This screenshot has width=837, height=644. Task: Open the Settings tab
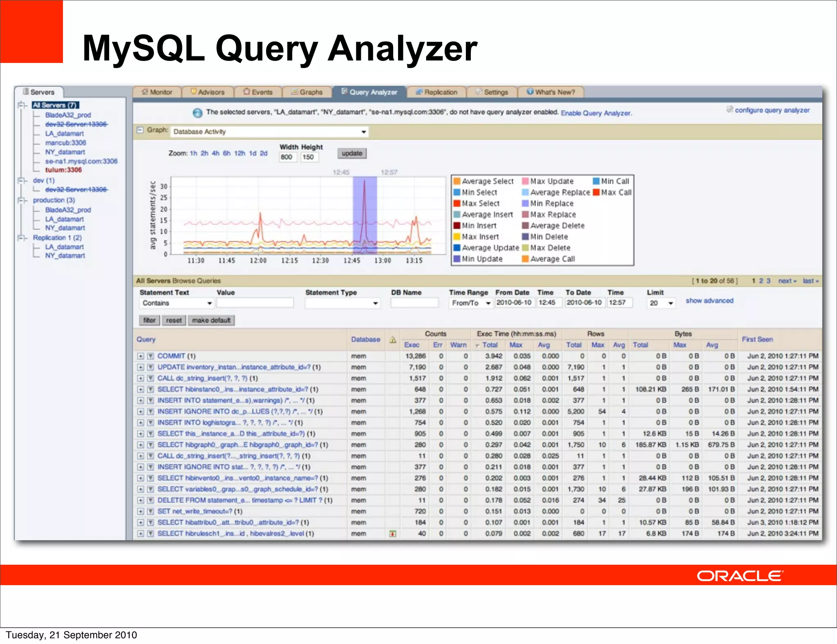(492, 92)
